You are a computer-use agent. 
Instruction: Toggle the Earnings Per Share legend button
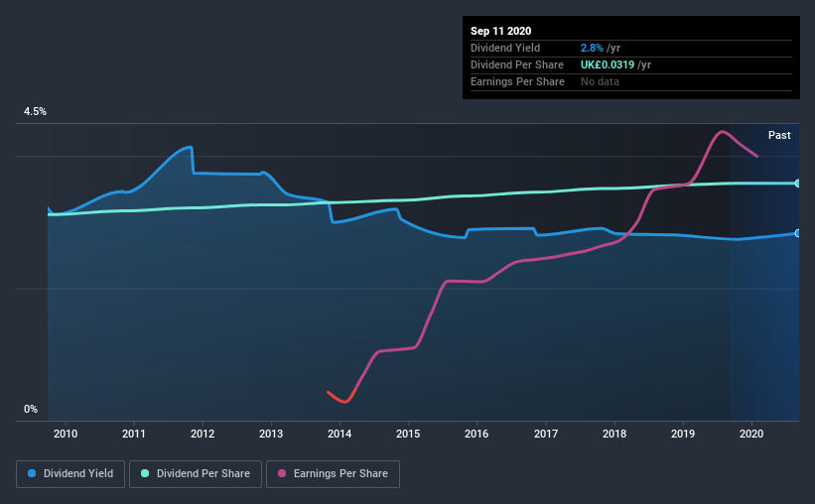click(333, 474)
